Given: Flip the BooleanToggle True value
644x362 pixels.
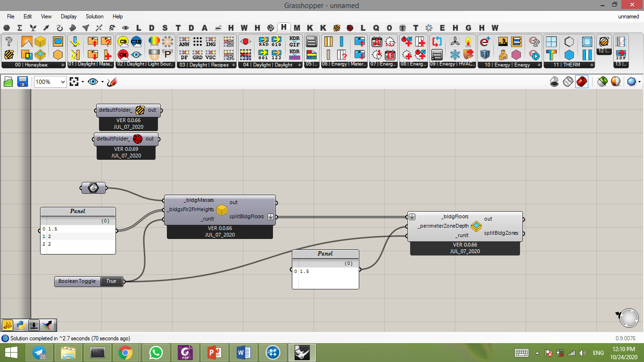Looking at the screenshot, I should coord(111,281).
